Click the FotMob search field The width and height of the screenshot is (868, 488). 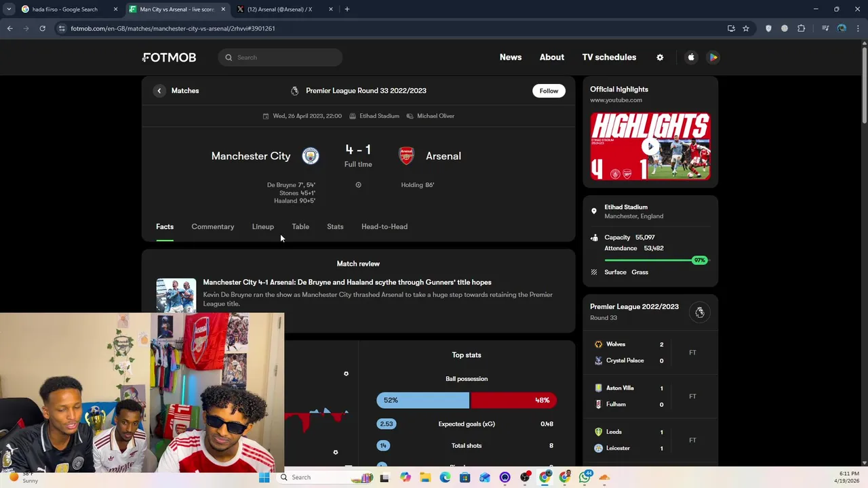(x=280, y=58)
